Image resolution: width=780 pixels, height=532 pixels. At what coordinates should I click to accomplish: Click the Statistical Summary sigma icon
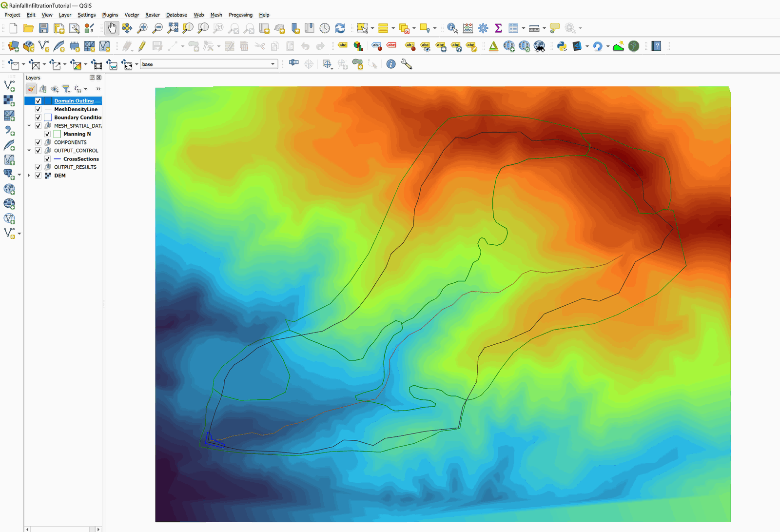point(498,28)
